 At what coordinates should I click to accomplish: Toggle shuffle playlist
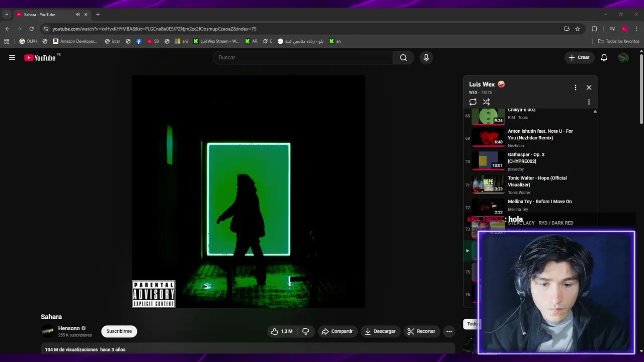tap(486, 102)
